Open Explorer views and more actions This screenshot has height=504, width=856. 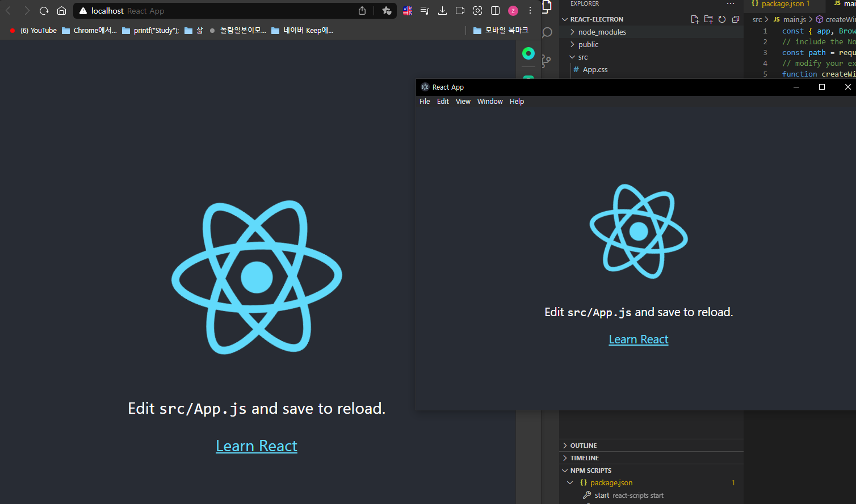click(731, 3)
